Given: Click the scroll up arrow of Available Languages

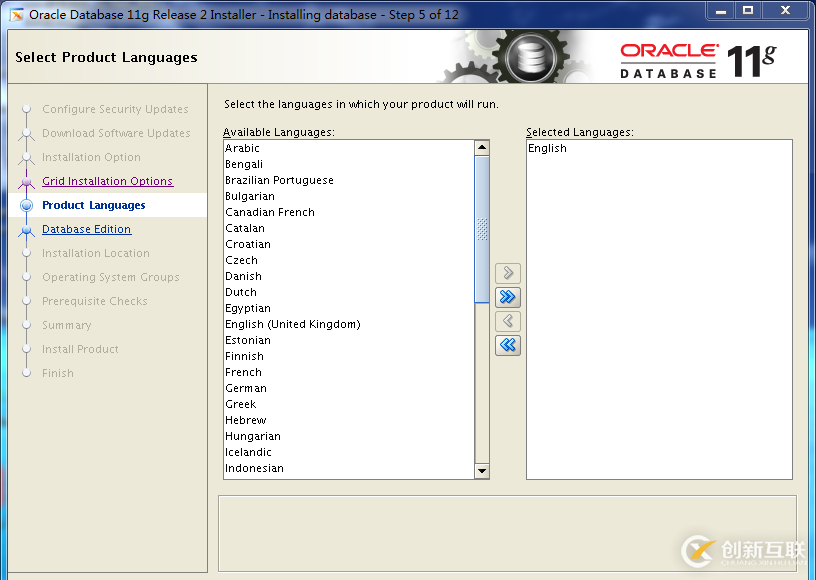Looking at the screenshot, I should 482,148.
